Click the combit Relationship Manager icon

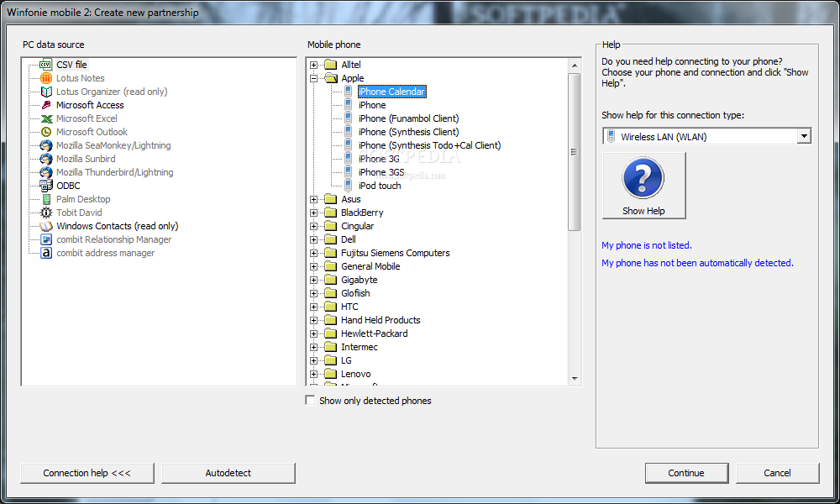(46, 239)
